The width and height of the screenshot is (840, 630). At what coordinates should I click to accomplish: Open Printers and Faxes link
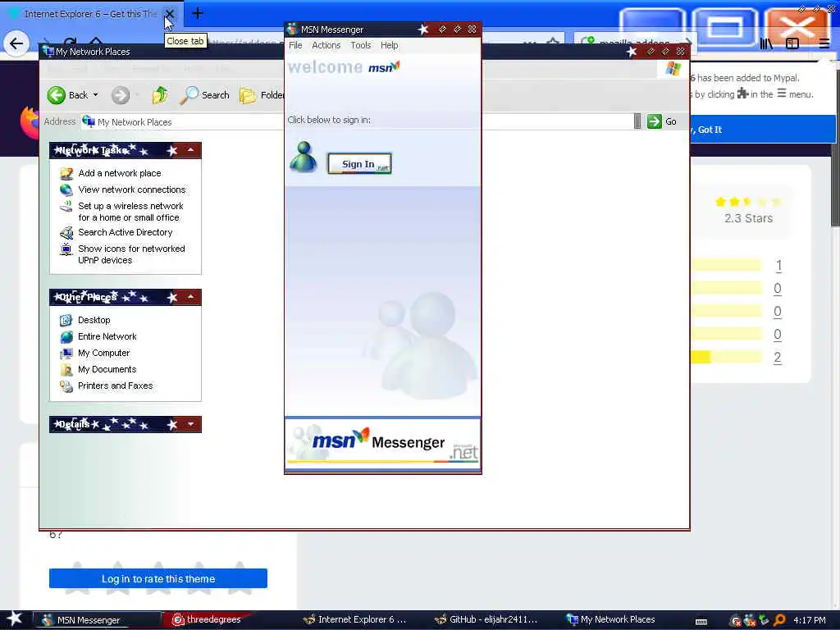[115, 386]
